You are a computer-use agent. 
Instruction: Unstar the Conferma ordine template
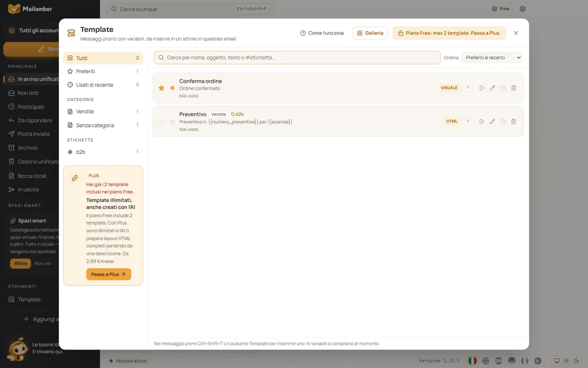(x=161, y=88)
